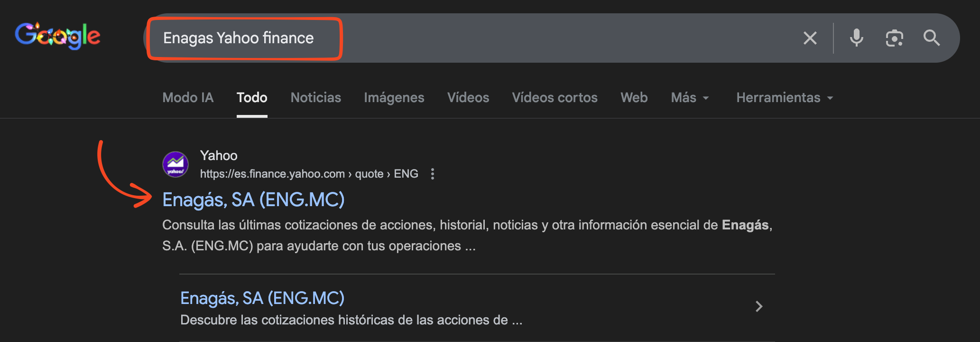
Task: Click chevron arrow beside Enagás sitelink
Action: (758, 306)
